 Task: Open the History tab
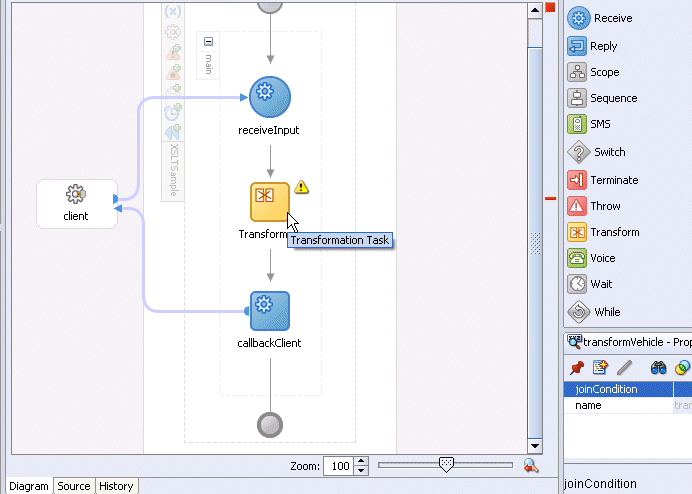coord(116,486)
